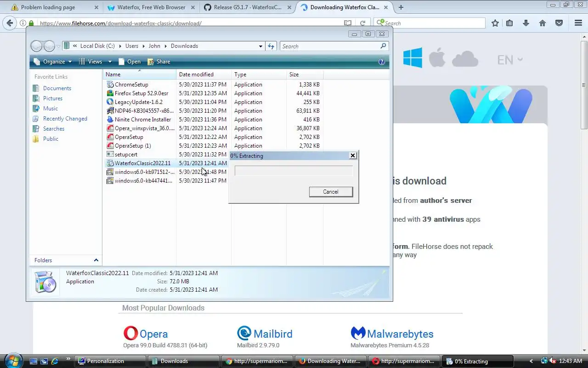
Task: Open Malwarebytes download link text
Action: [x=400, y=334]
